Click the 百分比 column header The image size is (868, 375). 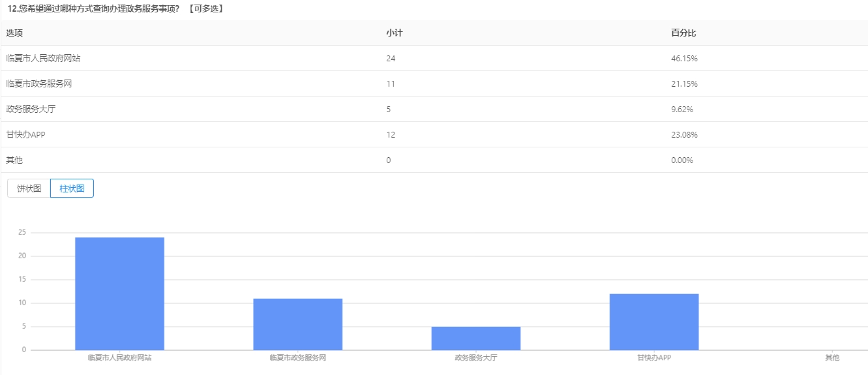tap(683, 33)
